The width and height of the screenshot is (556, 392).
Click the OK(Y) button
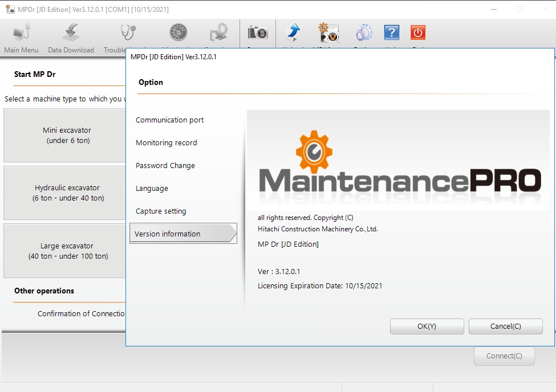(427, 326)
